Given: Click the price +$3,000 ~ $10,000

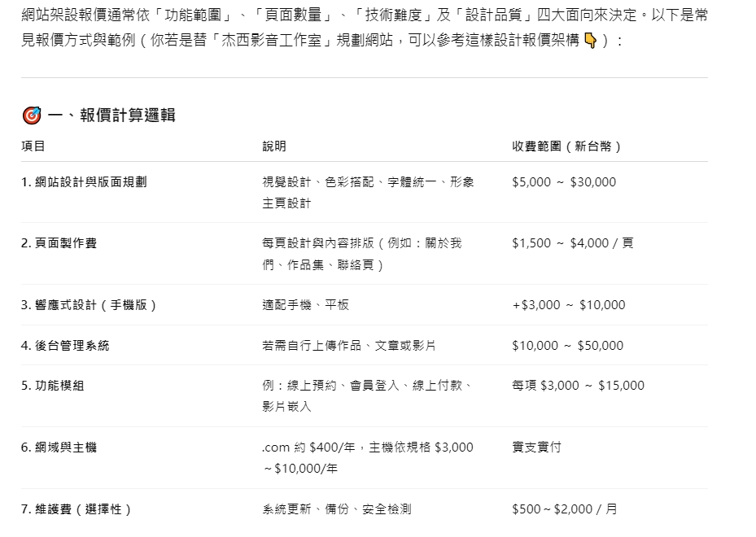Looking at the screenshot, I should (x=569, y=305).
